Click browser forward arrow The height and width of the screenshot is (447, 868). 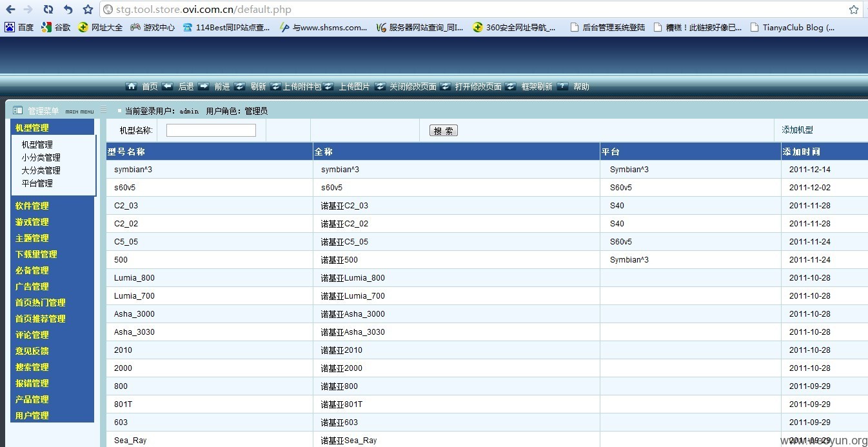coord(28,10)
